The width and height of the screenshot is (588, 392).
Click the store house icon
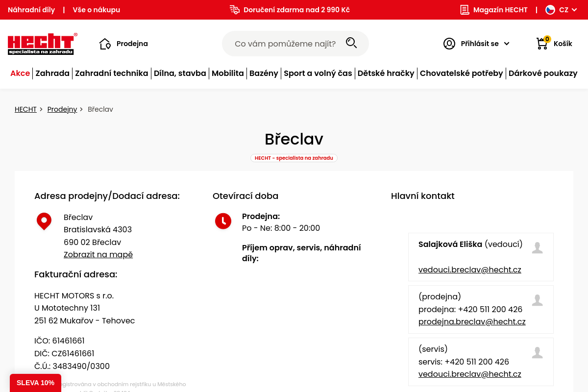pos(105,44)
